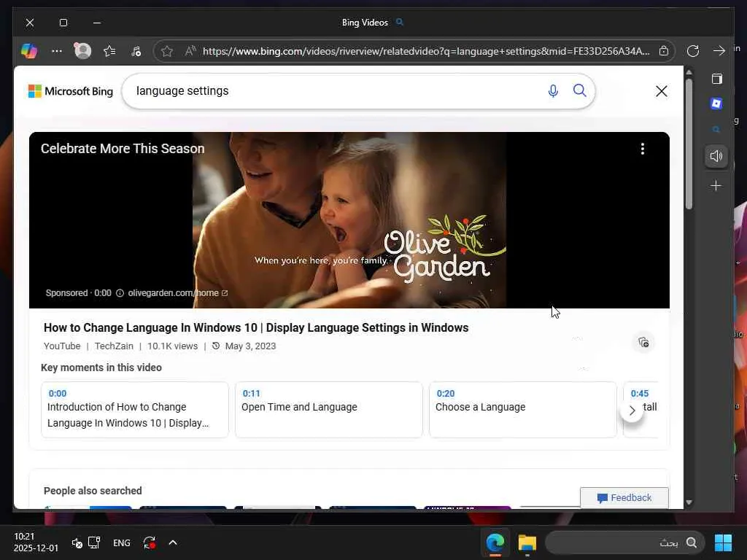The height and width of the screenshot is (560, 747).
Task: Click the search icon in Edge sidebar
Action: (x=716, y=129)
